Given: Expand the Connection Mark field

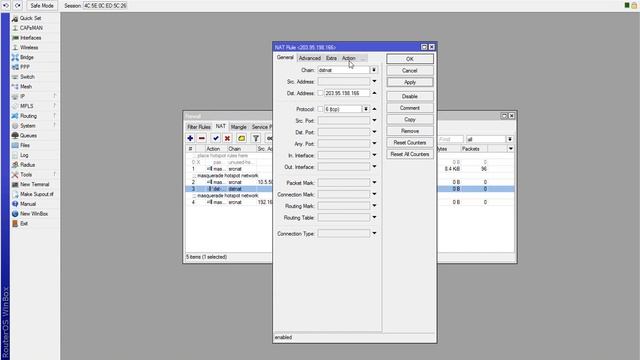Looking at the screenshot, I should point(374,195).
